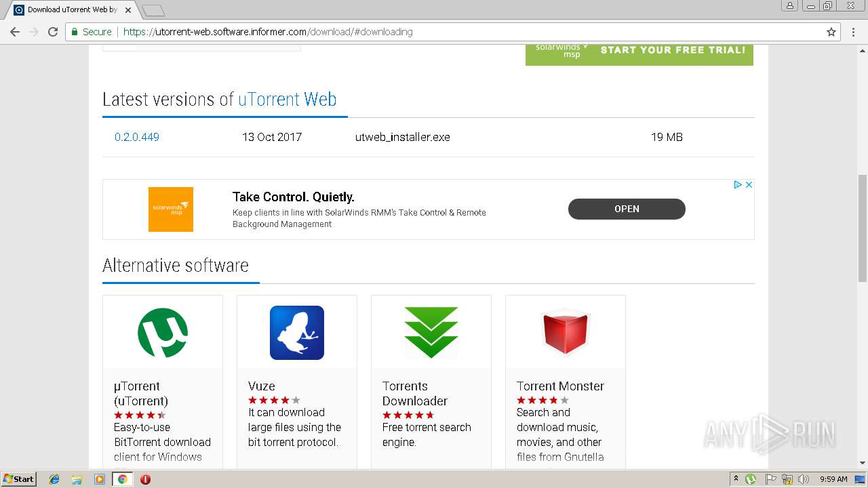Open the Windows Start button
868x488 pixels.
point(18,479)
